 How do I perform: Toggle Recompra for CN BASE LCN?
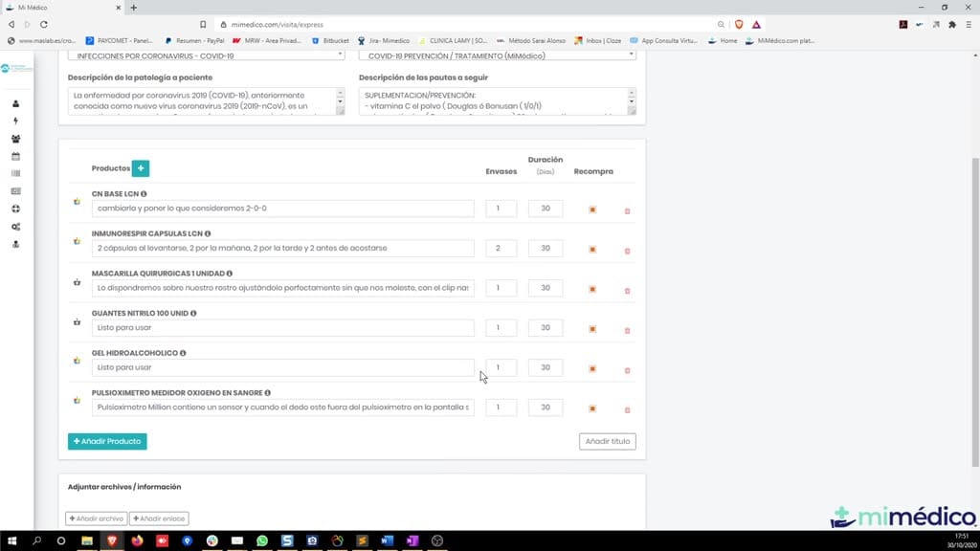(592, 209)
